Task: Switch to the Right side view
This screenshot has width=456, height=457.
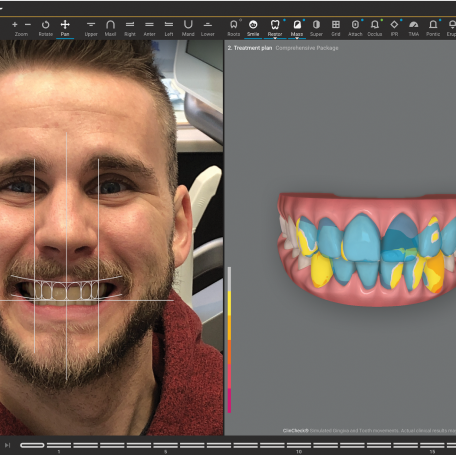Action: [x=130, y=28]
